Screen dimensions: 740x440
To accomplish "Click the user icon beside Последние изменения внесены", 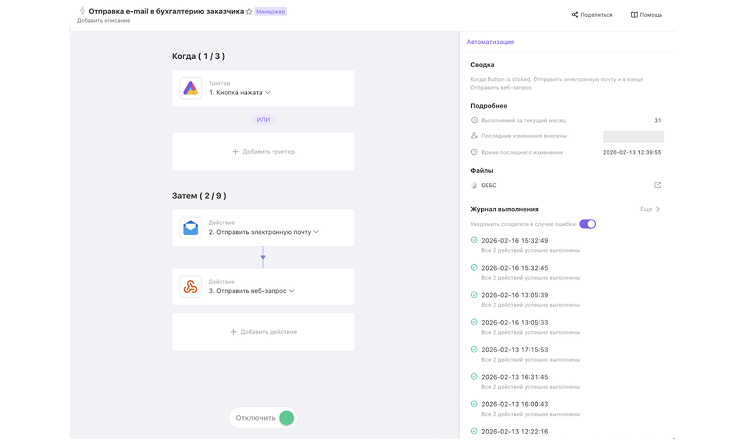I will click(x=474, y=135).
